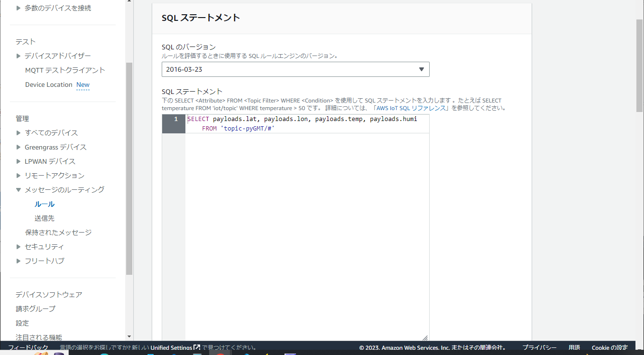Screen dimensions: 644x355
Task: Click the SELECT keyword in the editor
Action: pos(198,119)
